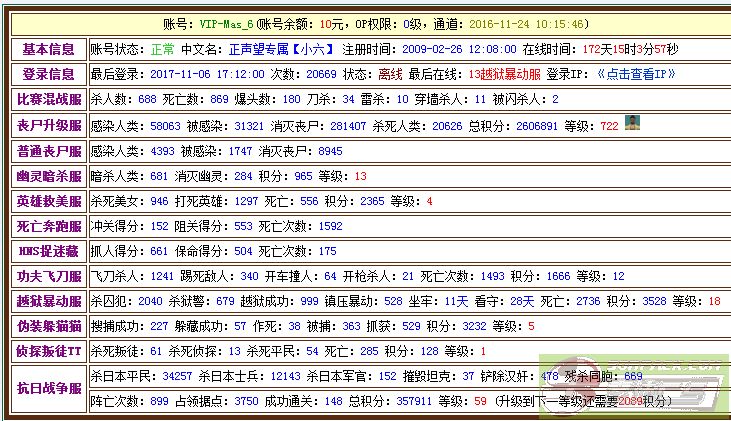The image size is (731, 421).
Task: Click the 伪装躲猫猫 score 3232
Action: (x=474, y=326)
